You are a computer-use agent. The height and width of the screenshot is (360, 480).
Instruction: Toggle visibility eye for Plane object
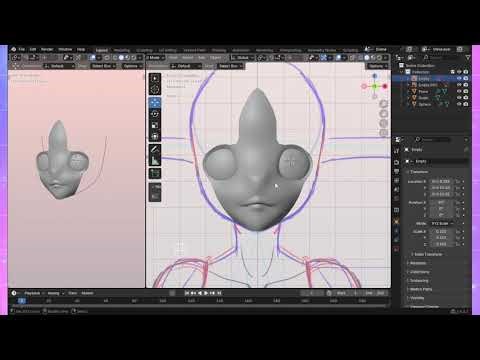click(x=459, y=91)
